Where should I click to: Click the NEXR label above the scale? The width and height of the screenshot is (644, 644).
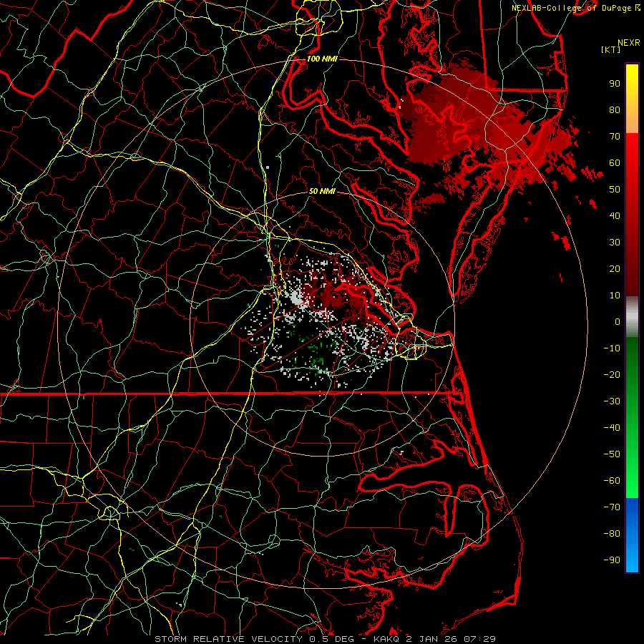tap(629, 43)
